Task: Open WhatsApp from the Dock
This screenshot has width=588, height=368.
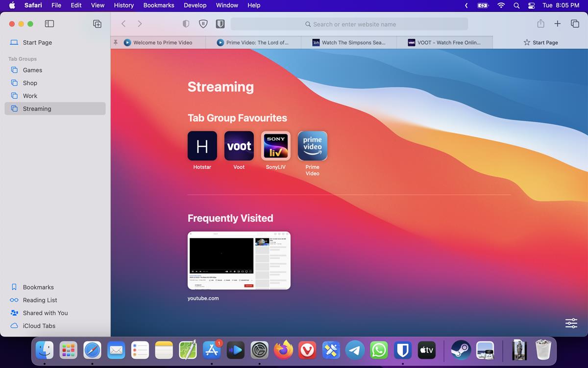Action: pos(379,350)
